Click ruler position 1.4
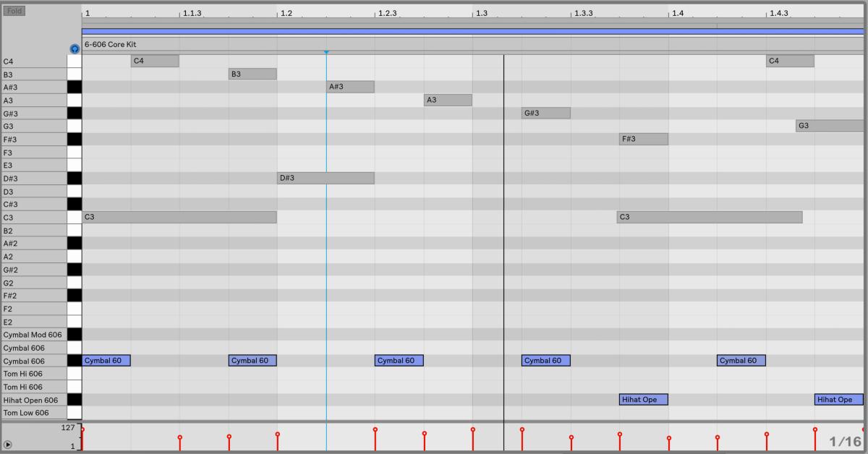 678,14
